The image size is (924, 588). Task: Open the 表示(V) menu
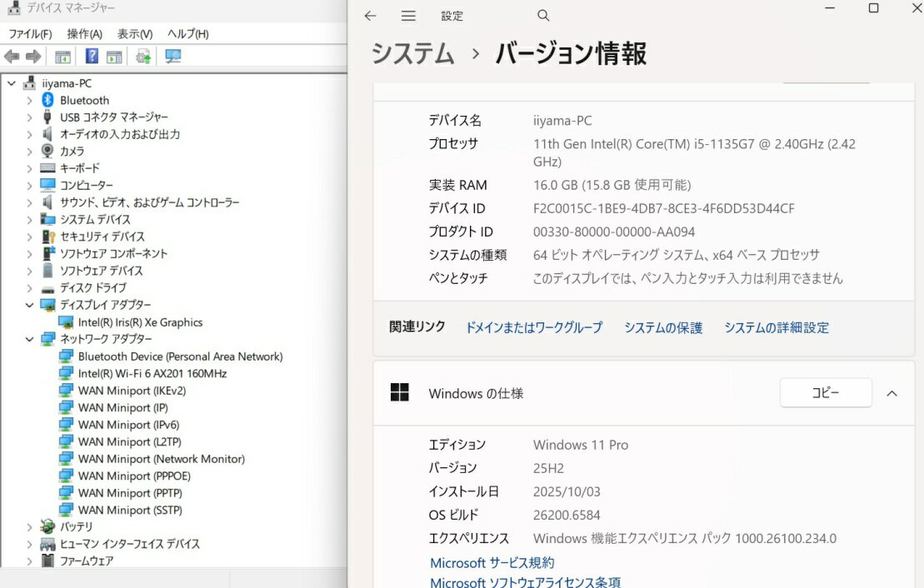[134, 34]
